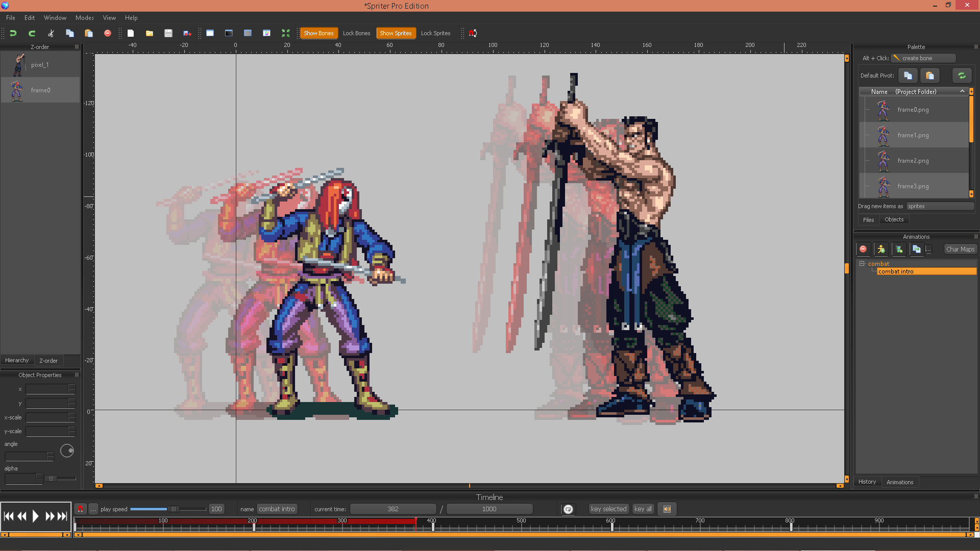Open the Char Maps dialog
This screenshot has height=551, width=980.
[960, 249]
